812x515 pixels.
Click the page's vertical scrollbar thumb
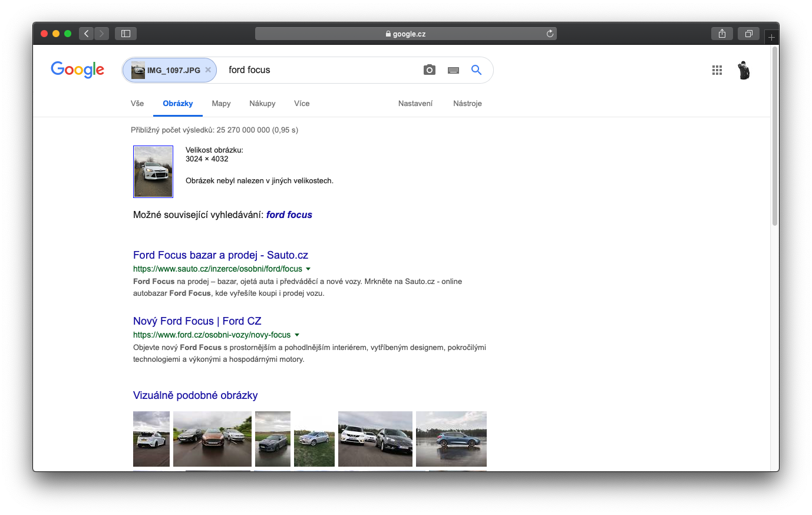pyautogui.click(x=775, y=136)
